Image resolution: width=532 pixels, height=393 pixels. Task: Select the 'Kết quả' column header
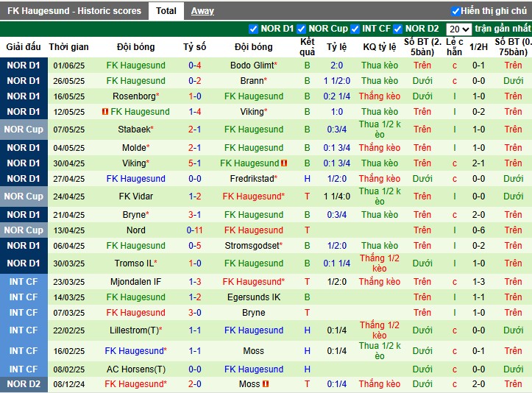pos(308,47)
